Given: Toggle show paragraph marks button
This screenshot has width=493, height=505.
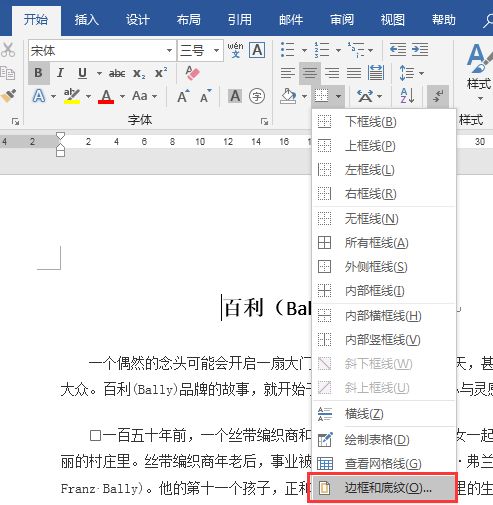Looking at the screenshot, I should click(x=438, y=96).
